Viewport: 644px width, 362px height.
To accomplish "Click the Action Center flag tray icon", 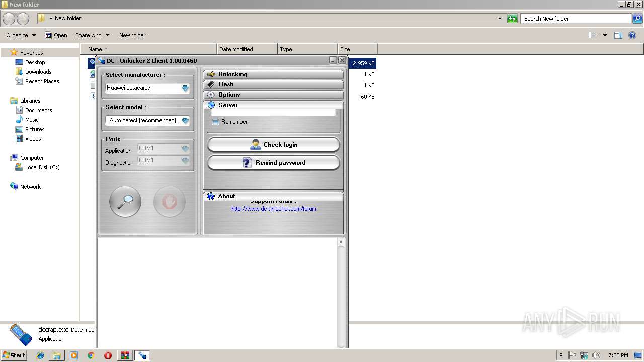I will (x=572, y=355).
